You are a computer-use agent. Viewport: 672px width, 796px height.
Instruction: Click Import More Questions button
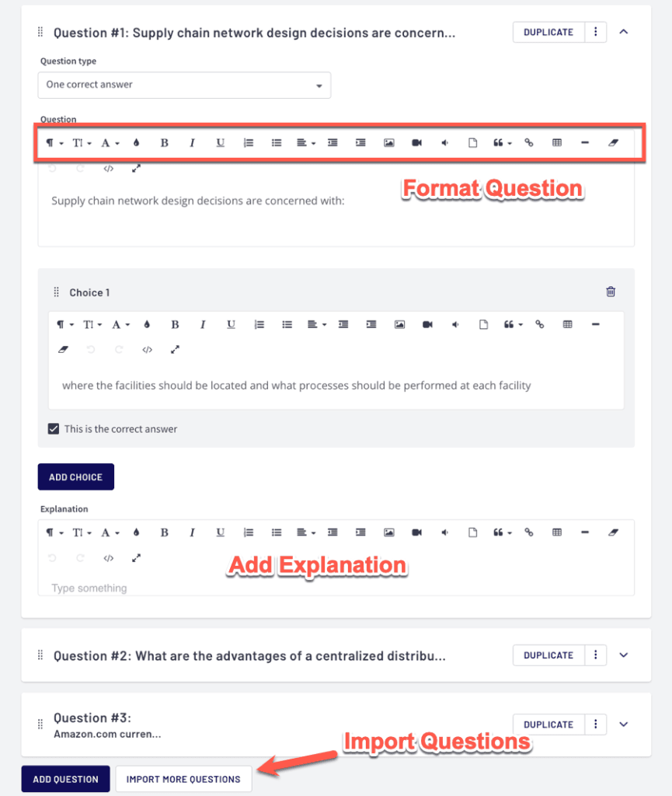pyautogui.click(x=183, y=779)
